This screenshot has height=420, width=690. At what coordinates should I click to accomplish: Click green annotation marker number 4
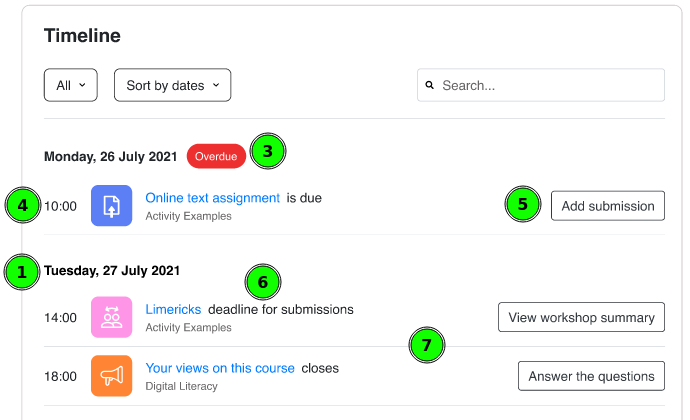pyautogui.click(x=23, y=205)
